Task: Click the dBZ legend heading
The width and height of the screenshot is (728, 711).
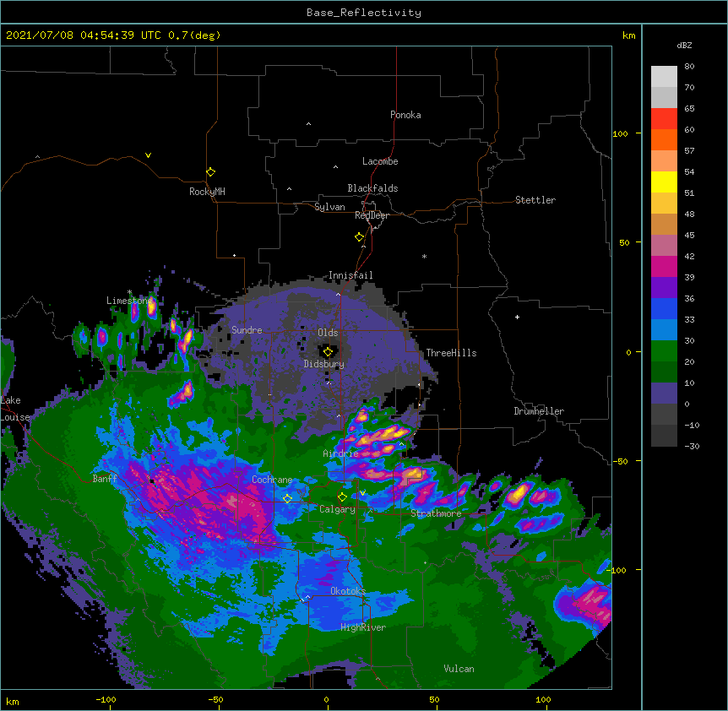Action: pyautogui.click(x=684, y=45)
